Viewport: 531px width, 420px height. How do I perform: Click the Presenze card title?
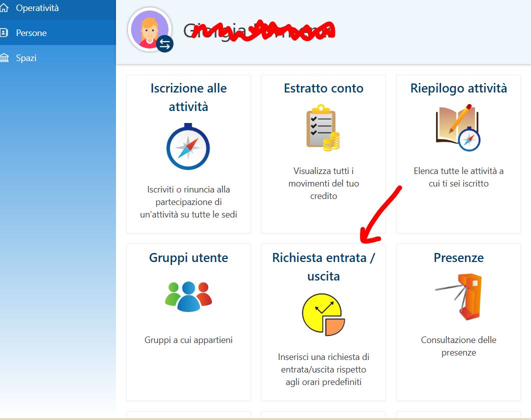point(458,258)
